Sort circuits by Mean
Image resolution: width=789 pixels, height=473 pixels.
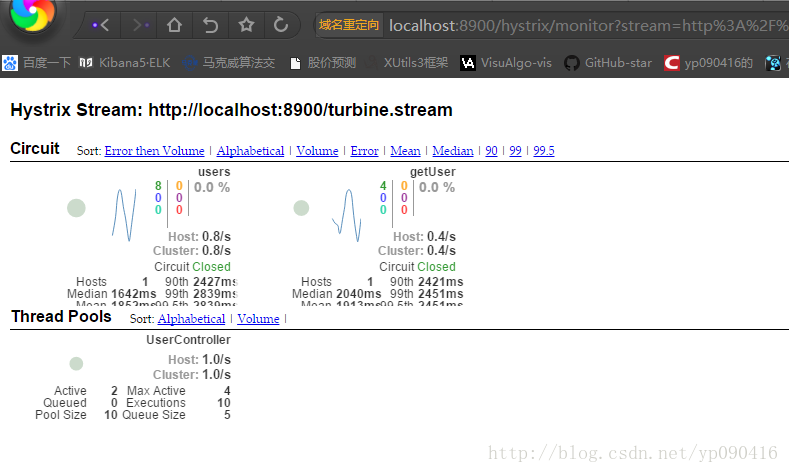pyautogui.click(x=405, y=150)
